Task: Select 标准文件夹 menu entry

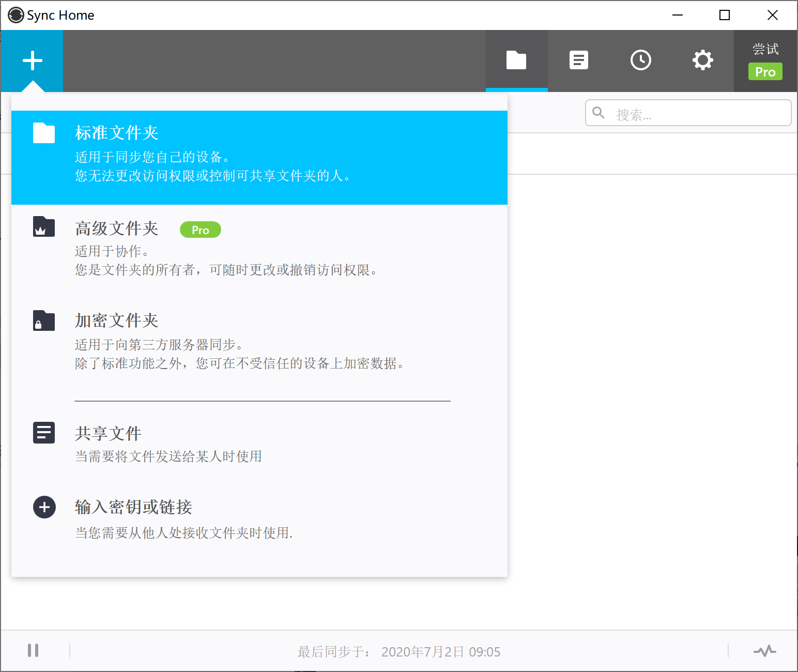Action: click(259, 158)
